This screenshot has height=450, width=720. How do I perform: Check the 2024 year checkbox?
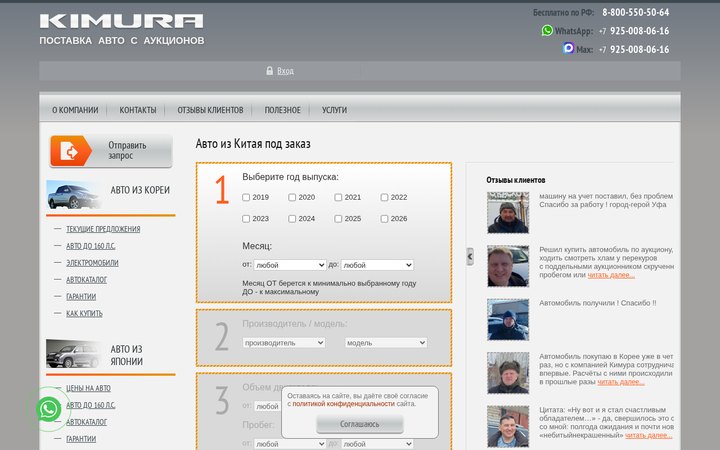coord(292,219)
